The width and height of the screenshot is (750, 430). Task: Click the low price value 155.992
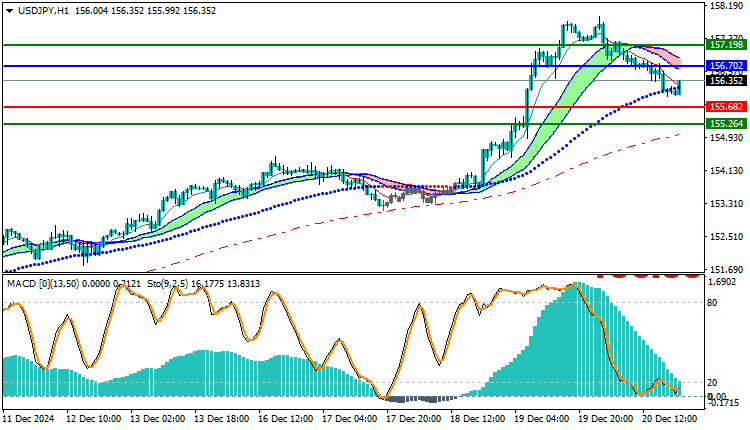point(163,11)
